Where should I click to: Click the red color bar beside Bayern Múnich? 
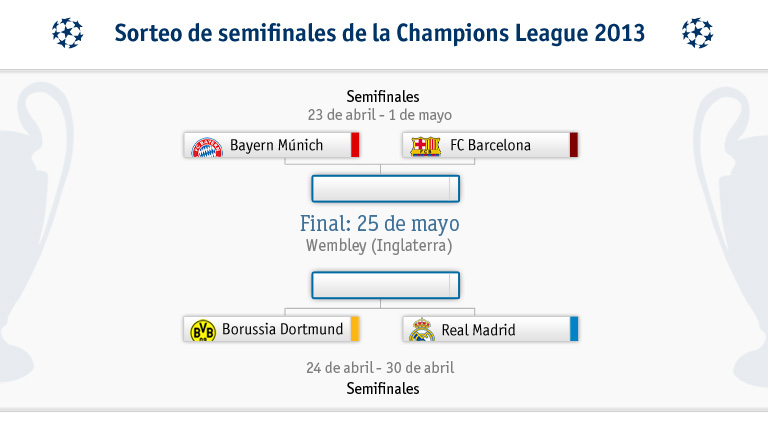click(x=355, y=146)
